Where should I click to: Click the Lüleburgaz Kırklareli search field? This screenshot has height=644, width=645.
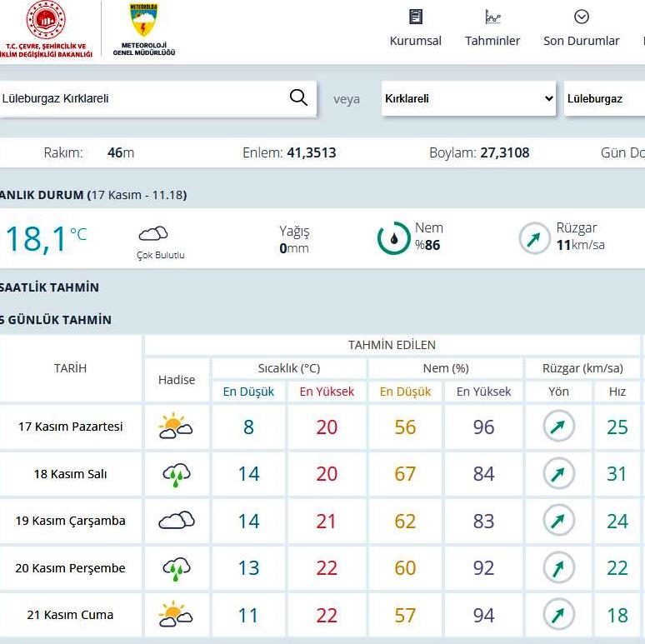[142, 98]
